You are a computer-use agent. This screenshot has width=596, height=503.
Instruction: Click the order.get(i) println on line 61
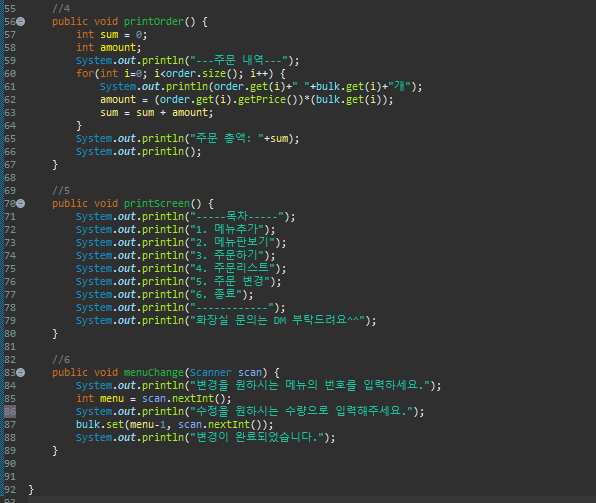pyautogui.click(x=261, y=87)
